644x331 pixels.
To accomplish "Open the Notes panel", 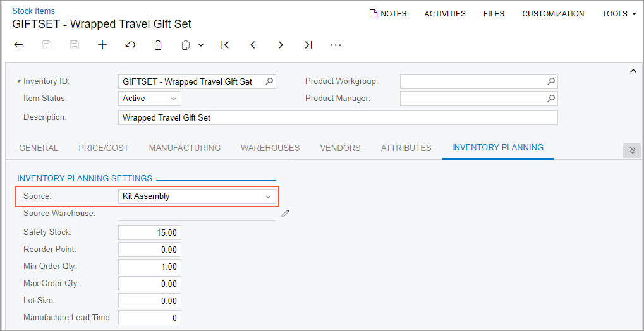I will tap(388, 13).
